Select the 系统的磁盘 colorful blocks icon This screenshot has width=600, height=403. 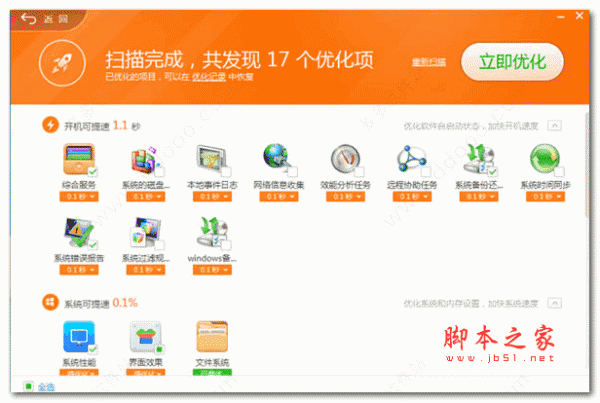pos(145,160)
